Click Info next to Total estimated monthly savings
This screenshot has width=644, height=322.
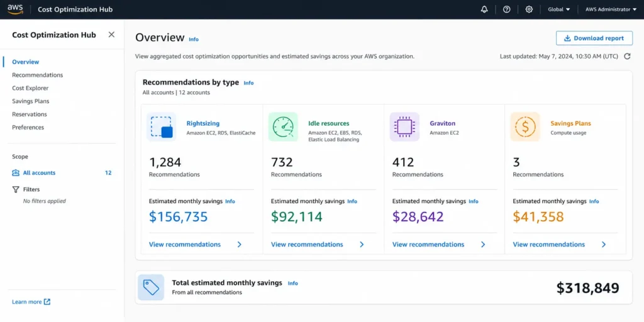293,284
